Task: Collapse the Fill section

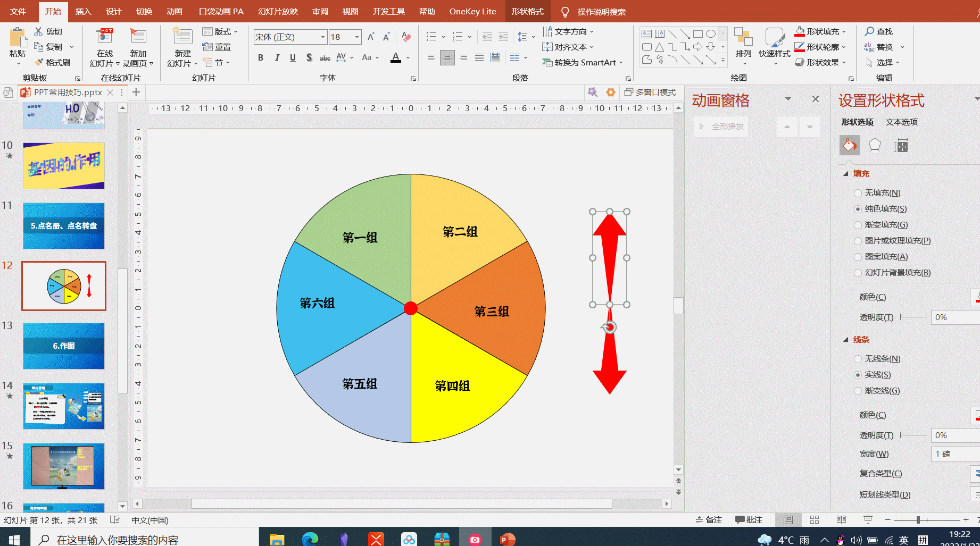Action: click(x=846, y=174)
